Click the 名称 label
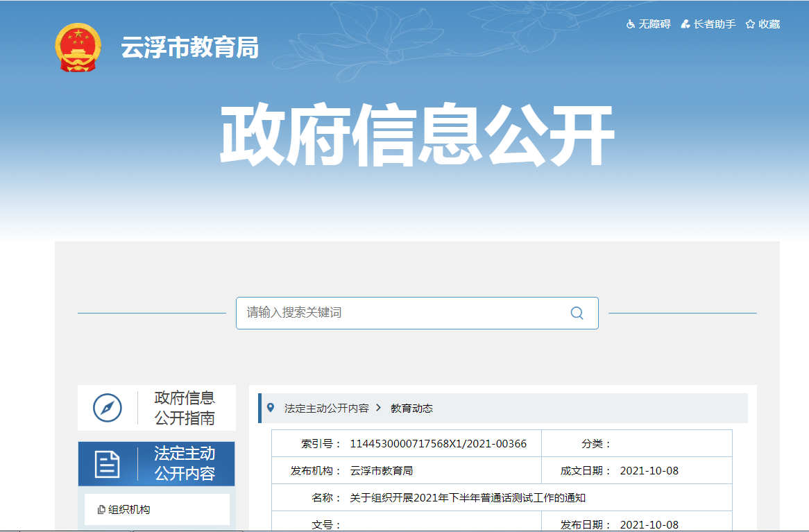809x532 pixels. point(327,498)
